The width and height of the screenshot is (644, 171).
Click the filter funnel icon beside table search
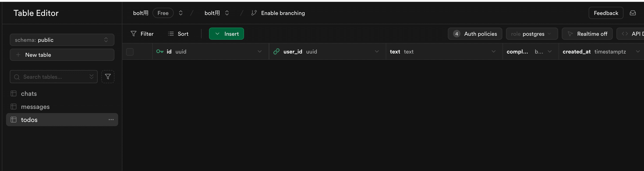[108, 77]
